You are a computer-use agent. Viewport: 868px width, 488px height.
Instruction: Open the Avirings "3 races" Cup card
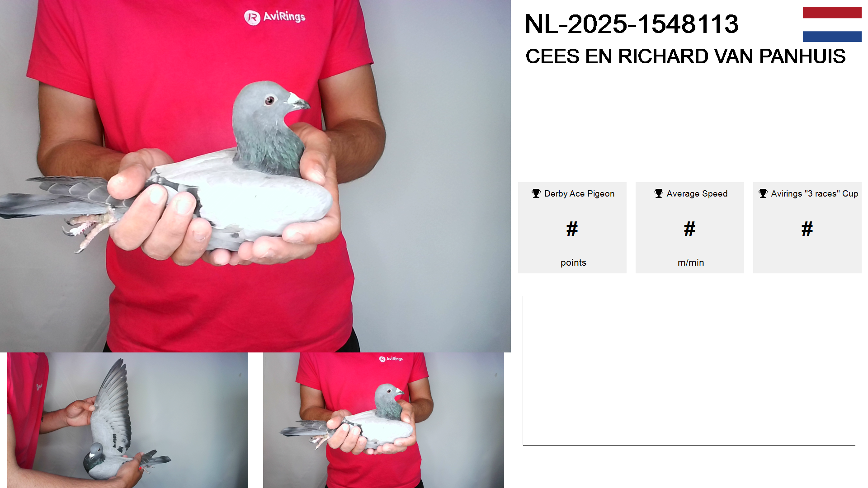point(807,228)
